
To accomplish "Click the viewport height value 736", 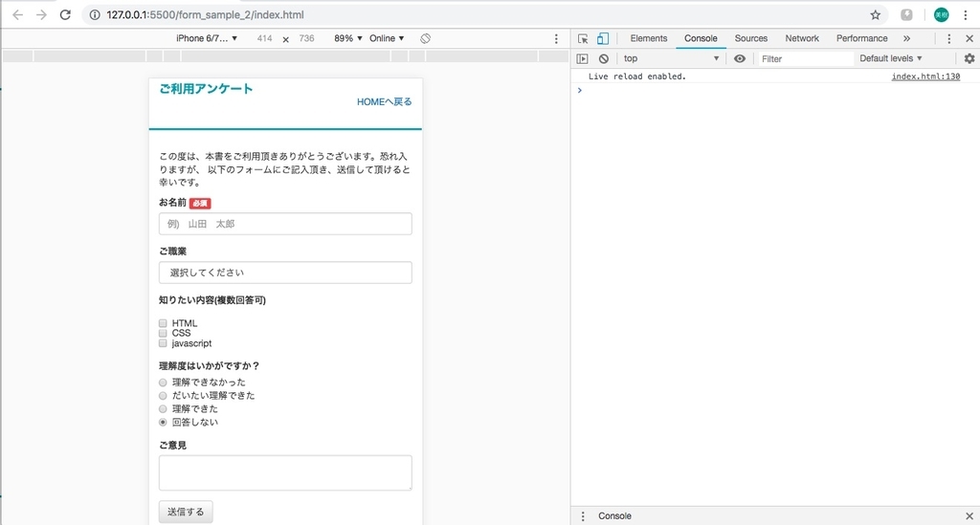I will click(306, 38).
